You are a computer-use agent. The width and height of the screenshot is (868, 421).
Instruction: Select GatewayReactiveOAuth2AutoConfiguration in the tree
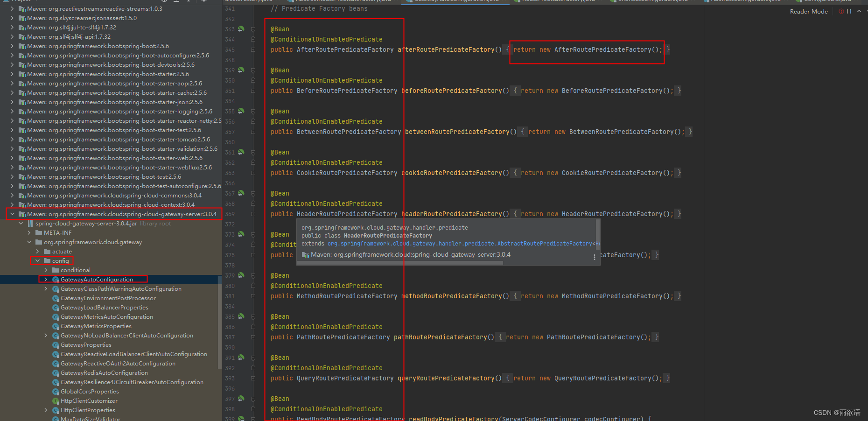[x=118, y=364]
